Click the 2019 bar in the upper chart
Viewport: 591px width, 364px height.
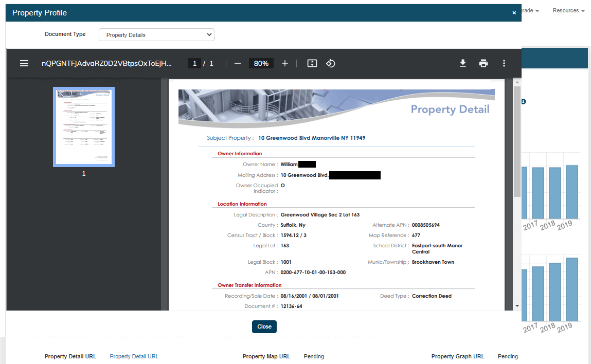(x=571, y=191)
